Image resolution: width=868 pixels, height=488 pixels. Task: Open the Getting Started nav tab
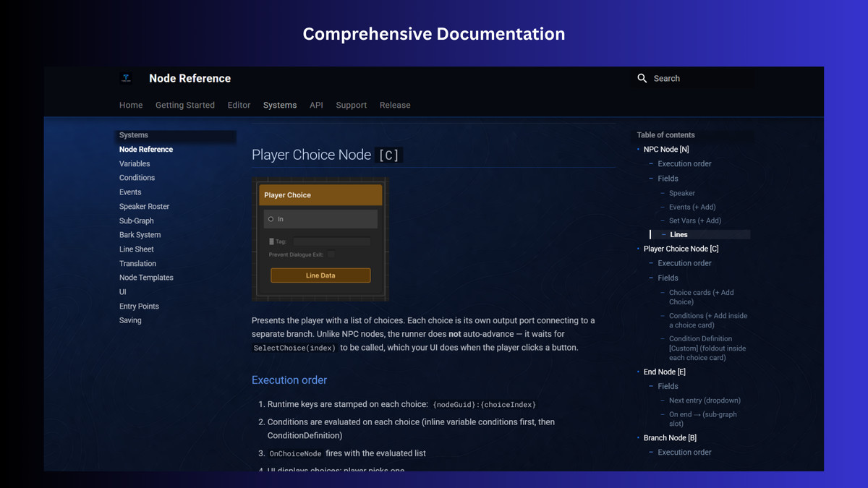tap(185, 105)
